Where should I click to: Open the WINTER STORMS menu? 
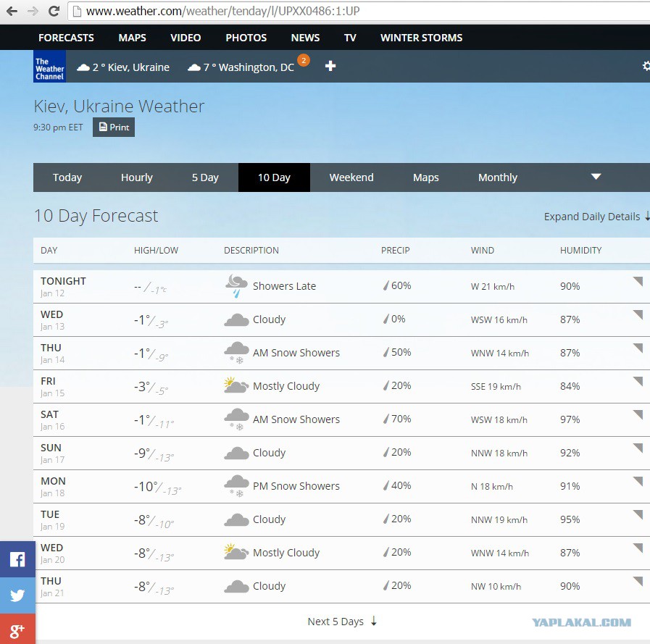[x=422, y=38]
